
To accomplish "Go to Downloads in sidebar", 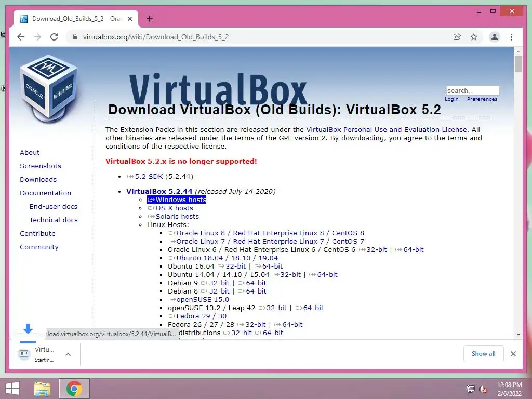I will [38, 179].
